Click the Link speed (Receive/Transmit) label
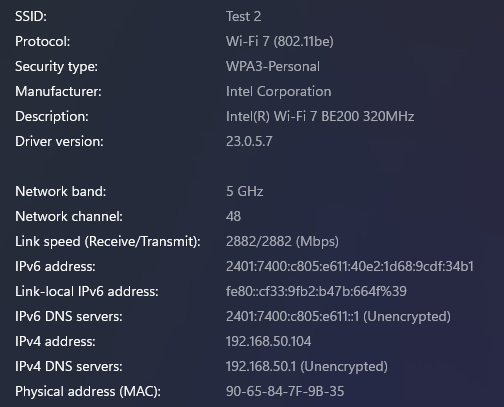The width and height of the screenshot is (504, 407). (x=108, y=241)
